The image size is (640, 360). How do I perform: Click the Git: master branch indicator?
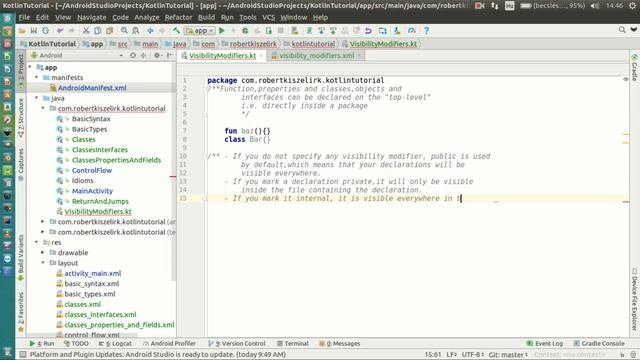coord(508,355)
